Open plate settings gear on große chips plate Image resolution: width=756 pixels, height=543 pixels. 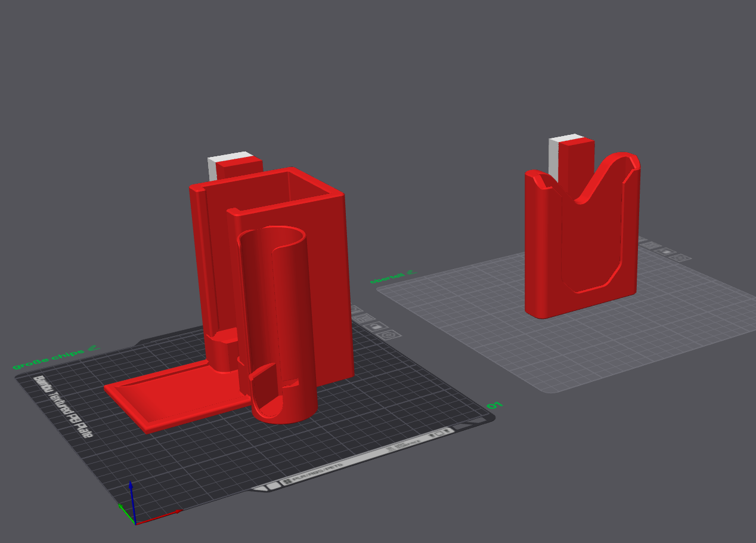tap(389, 335)
